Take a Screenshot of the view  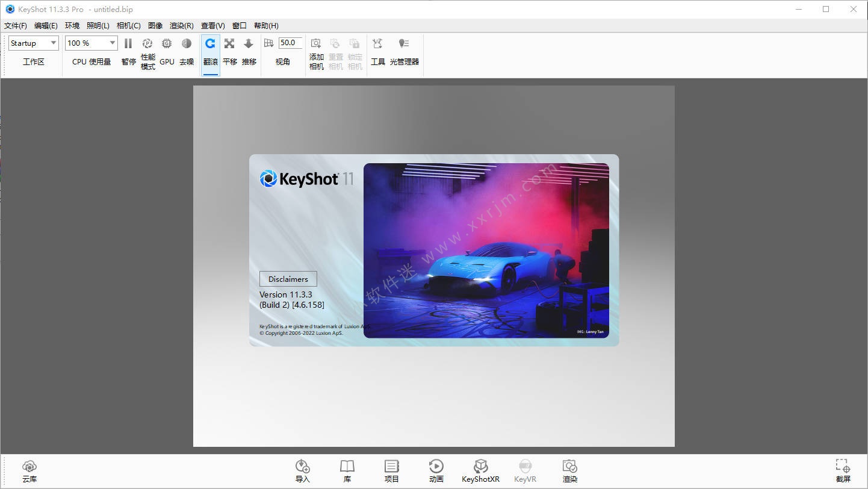click(x=843, y=471)
